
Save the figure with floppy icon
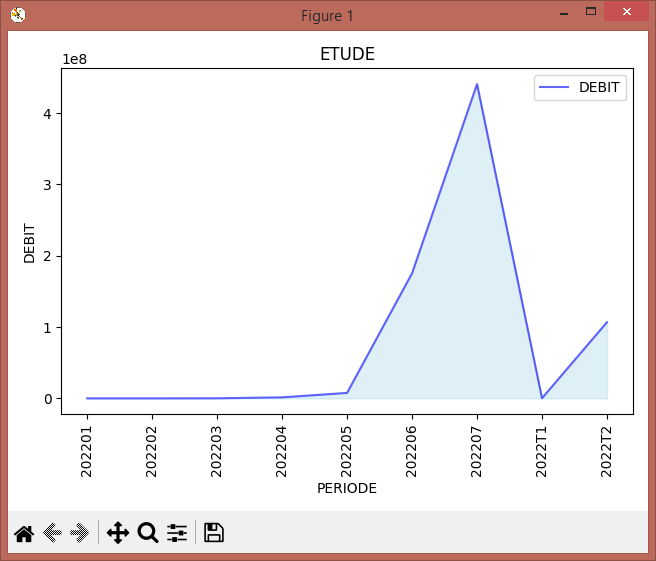click(x=214, y=533)
